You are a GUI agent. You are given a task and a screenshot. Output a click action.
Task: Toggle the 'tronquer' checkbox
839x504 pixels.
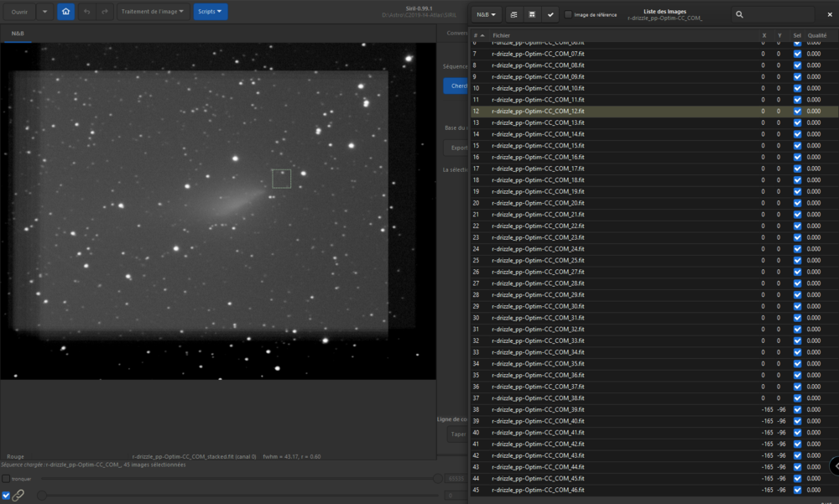pyautogui.click(x=6, y=479)
